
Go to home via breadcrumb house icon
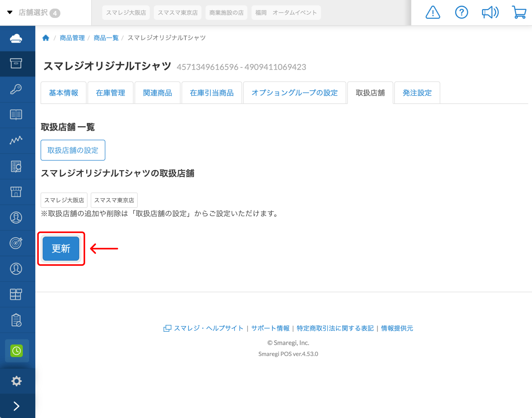[x=46, y=38]
